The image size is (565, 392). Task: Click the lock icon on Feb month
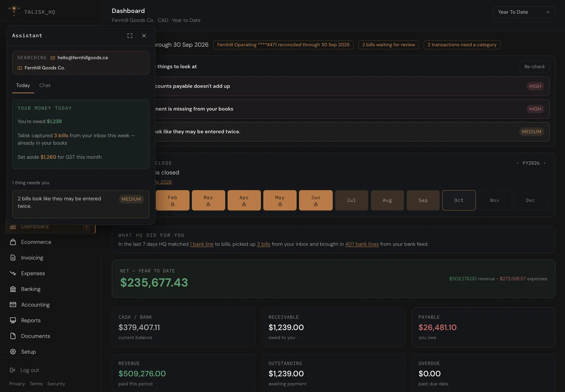(173, 205)
